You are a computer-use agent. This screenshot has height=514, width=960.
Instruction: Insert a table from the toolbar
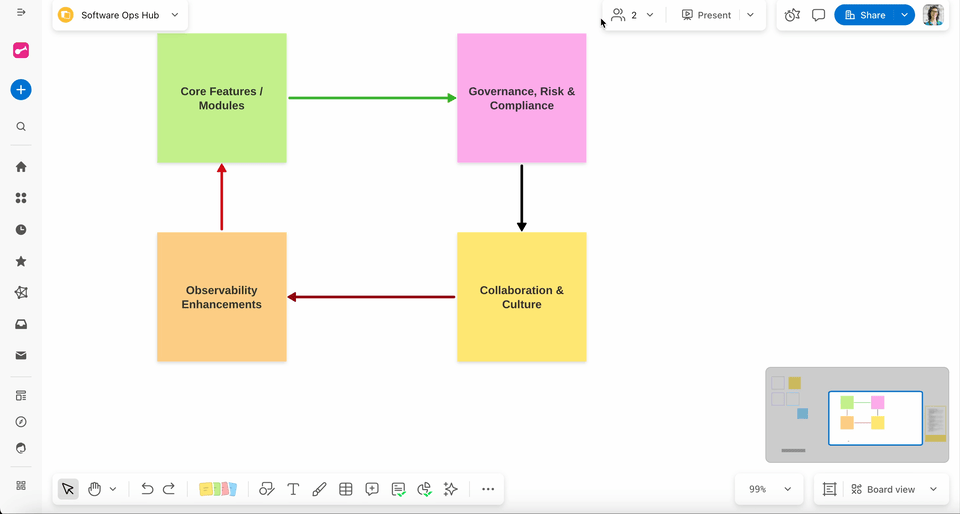pos(346,489)
